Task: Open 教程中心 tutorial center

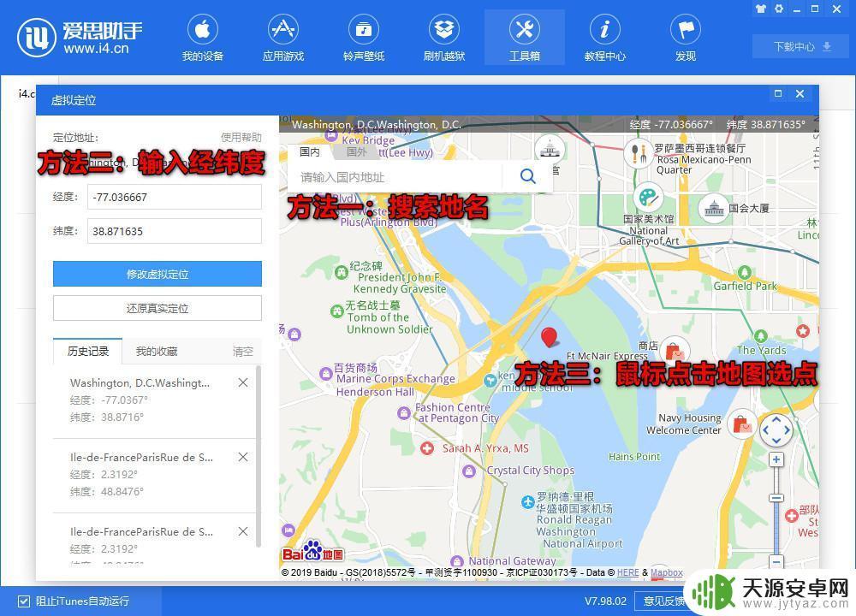Action: coord(605,38)
